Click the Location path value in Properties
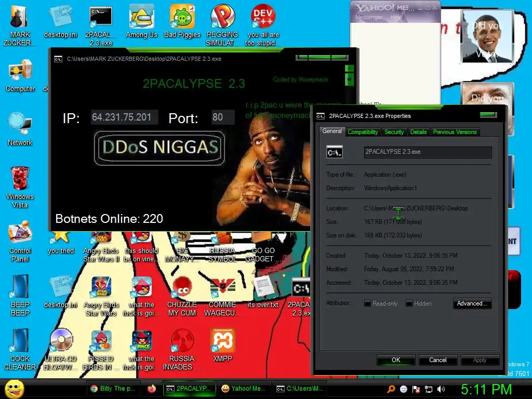This screenshot has width=532, height=399. (x=416, y=208)
